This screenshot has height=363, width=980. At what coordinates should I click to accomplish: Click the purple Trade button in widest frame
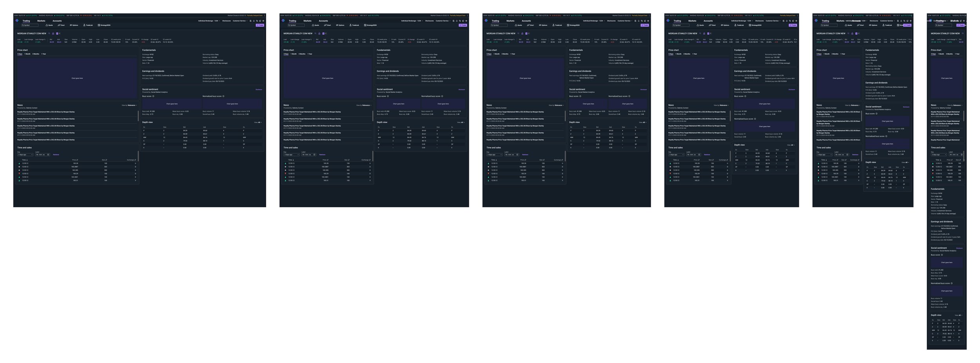tap(260, 25)
